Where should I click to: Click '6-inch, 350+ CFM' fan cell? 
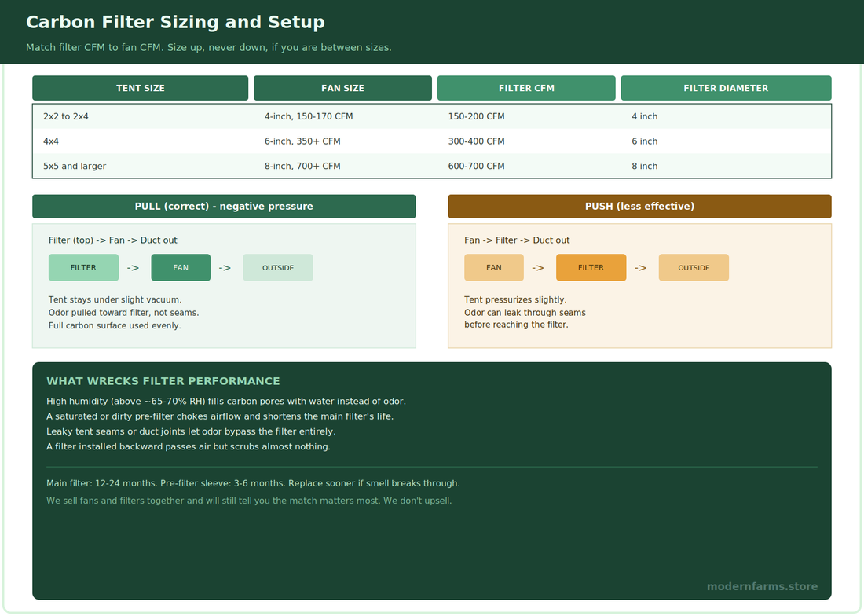[x=302, y=141]
